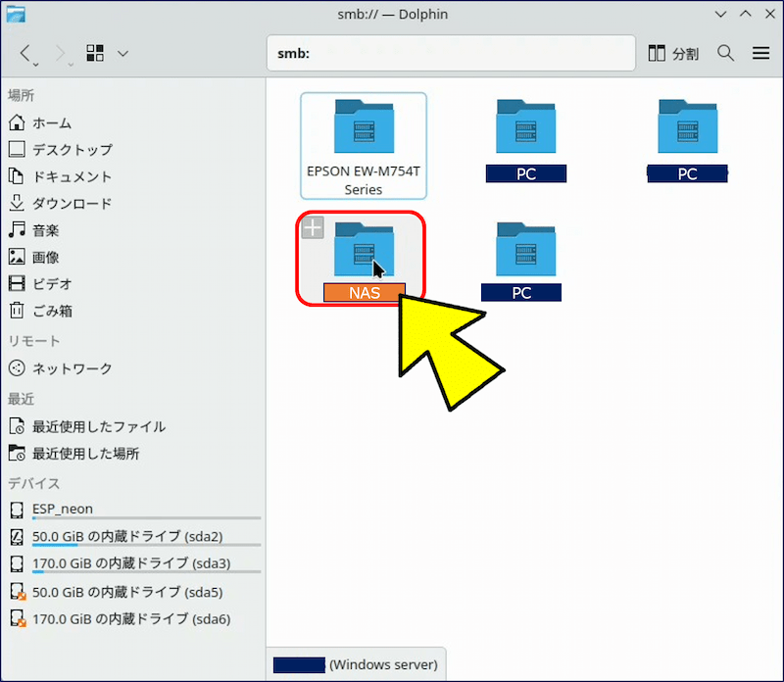Toggle split view using the 分割 button

(x=673, y=53)
